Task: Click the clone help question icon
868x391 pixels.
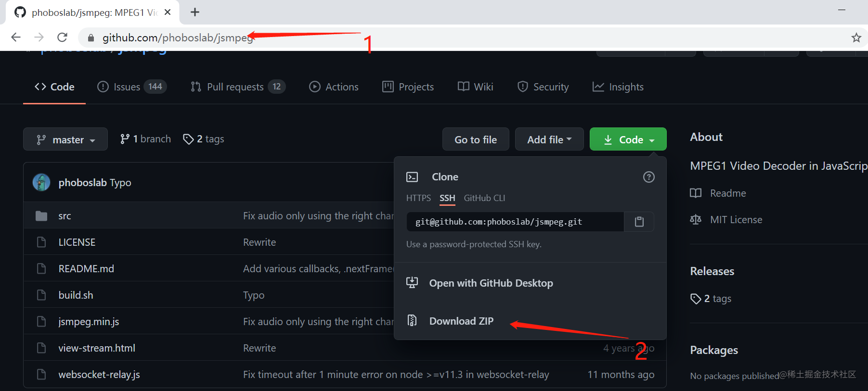Action: (x=649, y=177)
